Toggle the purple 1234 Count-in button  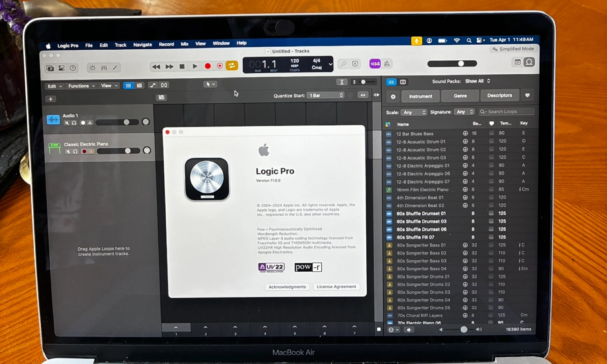click(x=375, y=64)
